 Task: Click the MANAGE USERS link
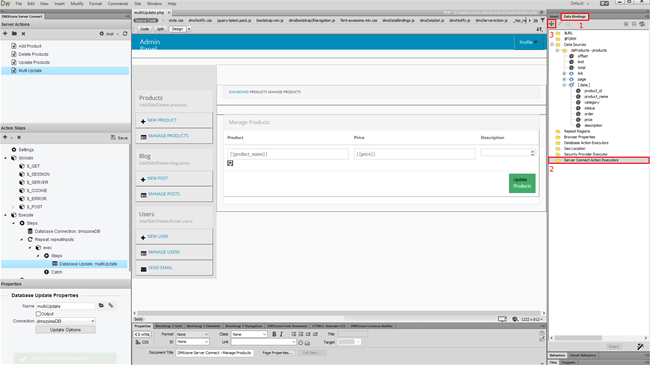click(164, 252)
